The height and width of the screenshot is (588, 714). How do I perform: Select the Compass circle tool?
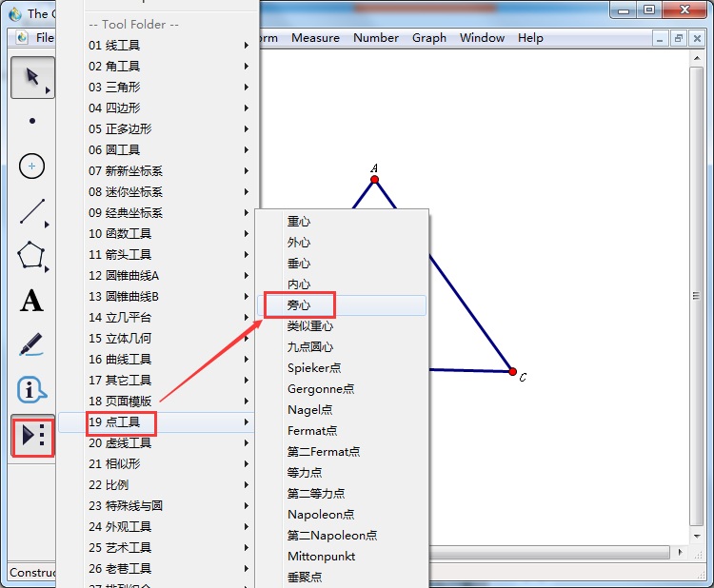point(31,167)
